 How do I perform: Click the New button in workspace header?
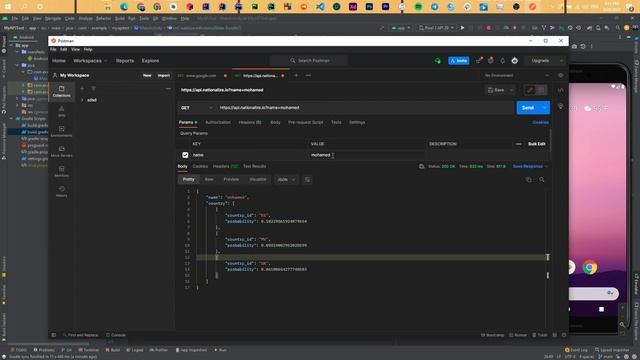147,76
